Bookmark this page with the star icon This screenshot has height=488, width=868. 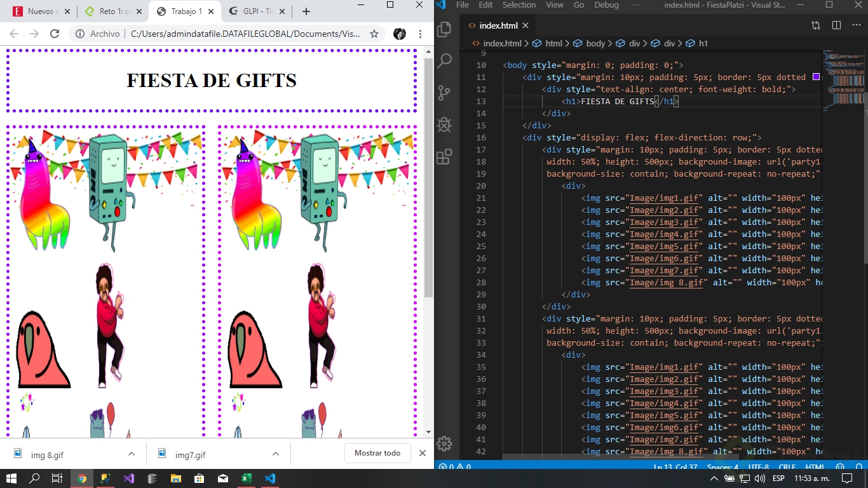374,34
